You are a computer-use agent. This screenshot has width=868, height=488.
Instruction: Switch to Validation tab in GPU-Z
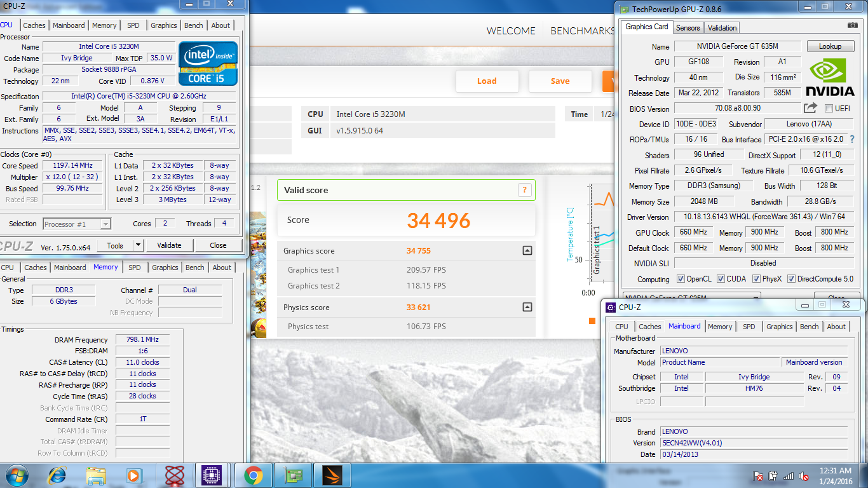722,28
